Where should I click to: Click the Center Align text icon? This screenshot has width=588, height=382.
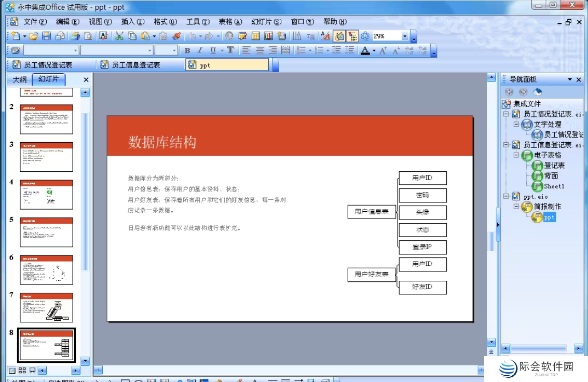pos(260,50)
